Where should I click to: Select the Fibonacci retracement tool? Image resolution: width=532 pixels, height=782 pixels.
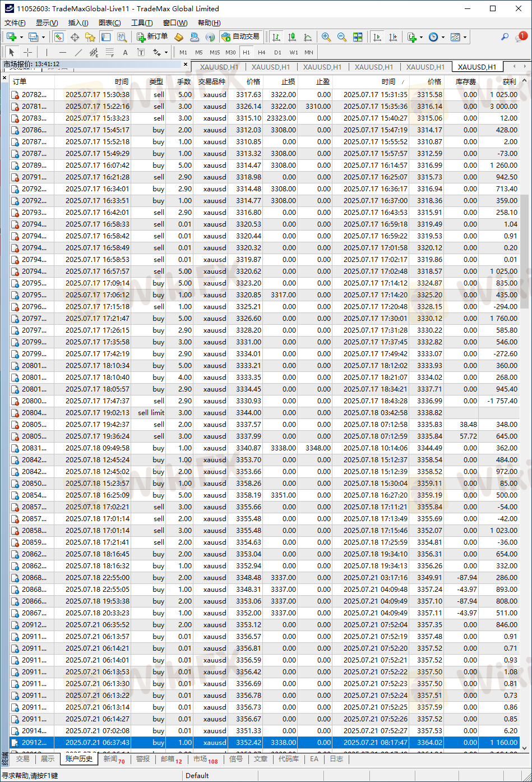point(109,52)
